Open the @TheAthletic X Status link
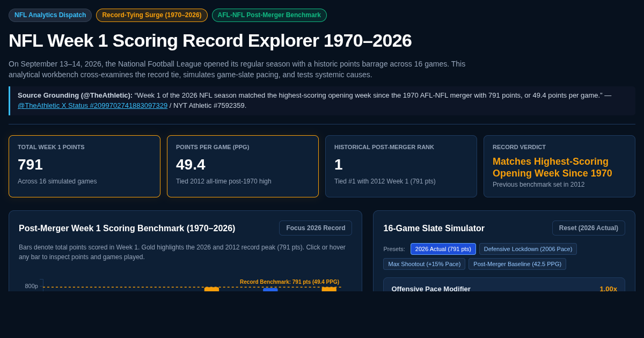This screenshot has height=338, width=644. coord(92,106)
